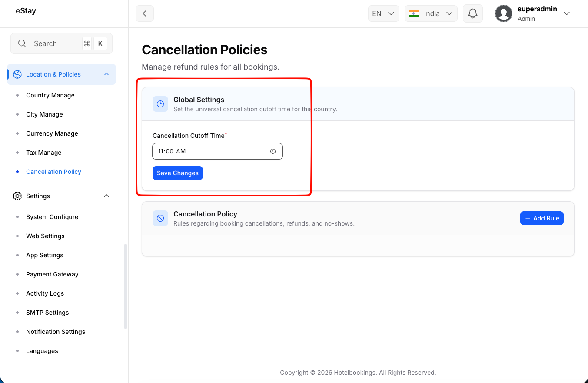This screenshot has width=588, height=383.
Task: Click the superadmin profile avatar
Action: point(504,13)
